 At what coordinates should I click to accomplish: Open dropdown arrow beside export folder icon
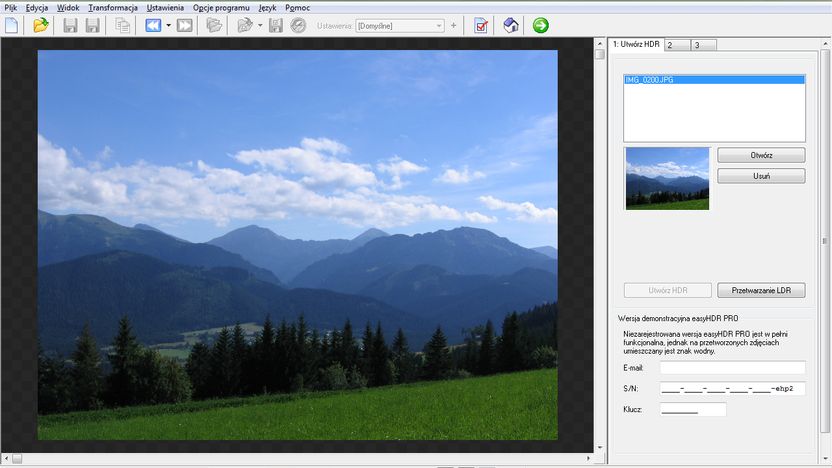coord(260,25)
